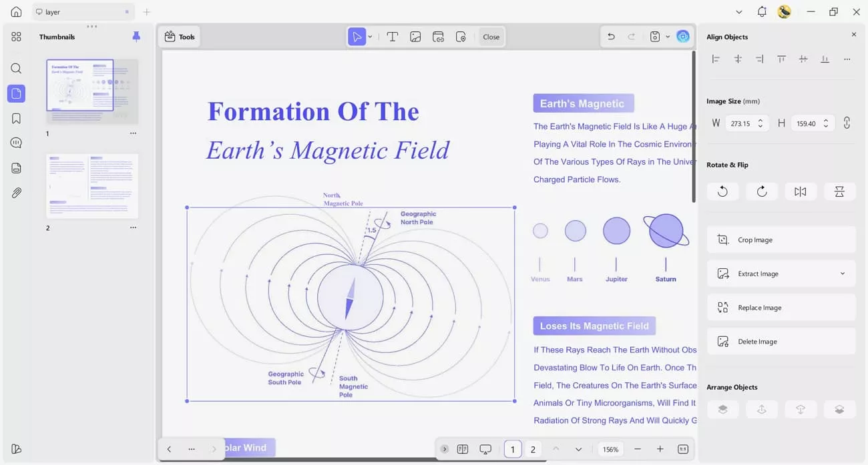Viewport: 868px width, 465px height.
Task: Pin the Thumbnails panel
Action: [136, 37]
